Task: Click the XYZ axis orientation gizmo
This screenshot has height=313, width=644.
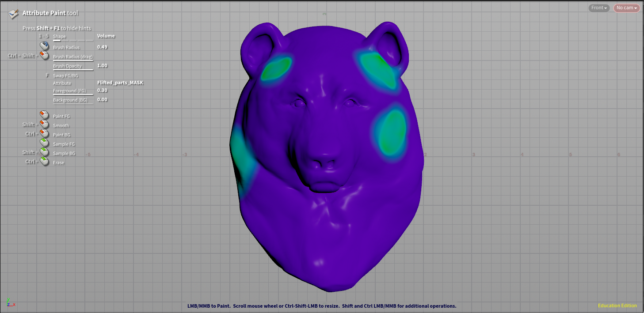Action: (x=11, y=302)
